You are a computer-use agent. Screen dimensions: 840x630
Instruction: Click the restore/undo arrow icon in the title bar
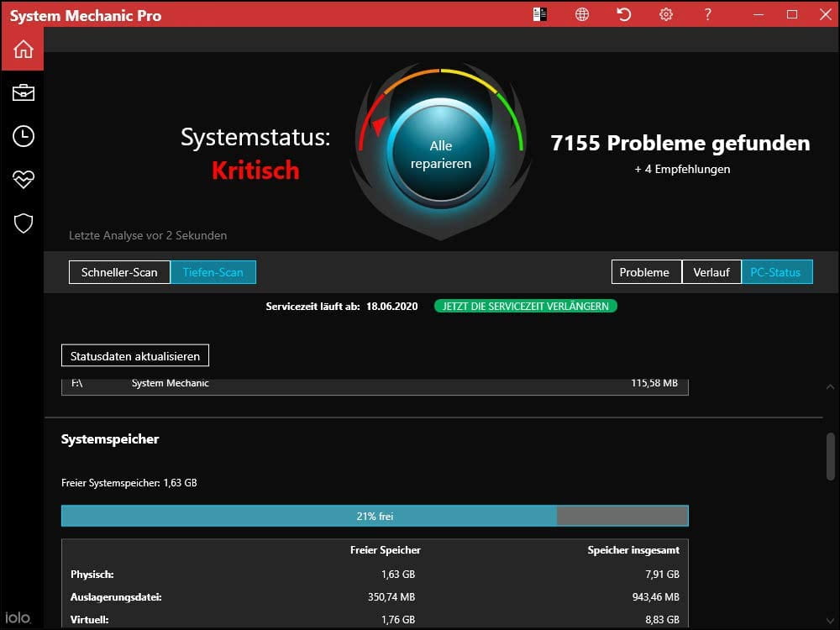pos(623,14)
